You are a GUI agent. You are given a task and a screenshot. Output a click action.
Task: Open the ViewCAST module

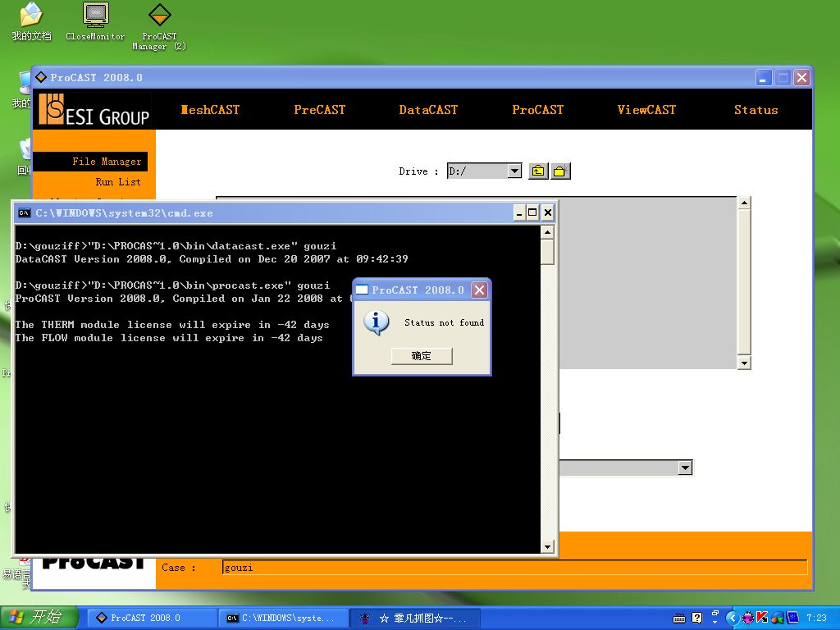pos(646,110)
